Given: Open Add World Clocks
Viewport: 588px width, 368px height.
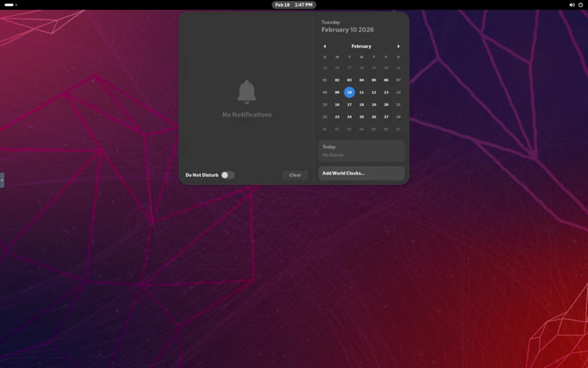Looking at the screenshot, I should pyautogui.click(x=362, y=173).
